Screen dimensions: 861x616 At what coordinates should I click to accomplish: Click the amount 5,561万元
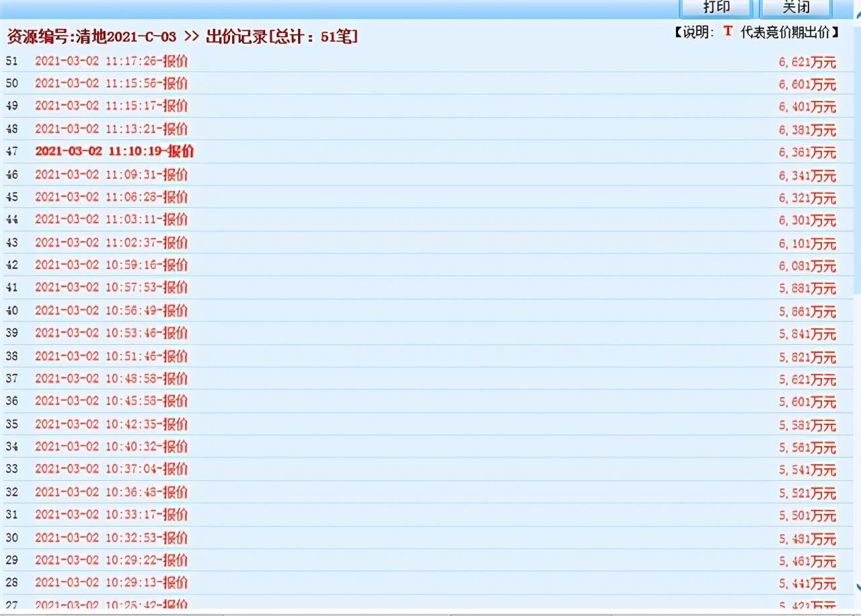807,448
